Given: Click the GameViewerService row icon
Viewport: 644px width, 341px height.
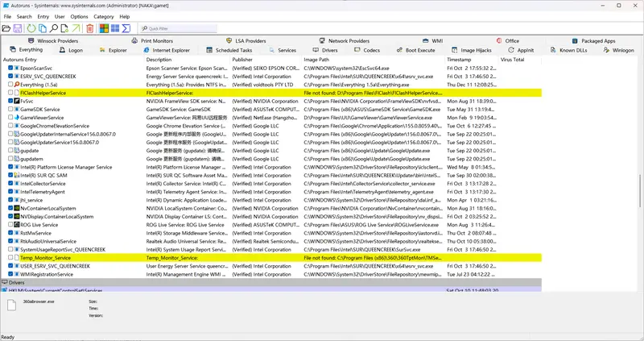Looking at the screenshot, I should [17, 117].
